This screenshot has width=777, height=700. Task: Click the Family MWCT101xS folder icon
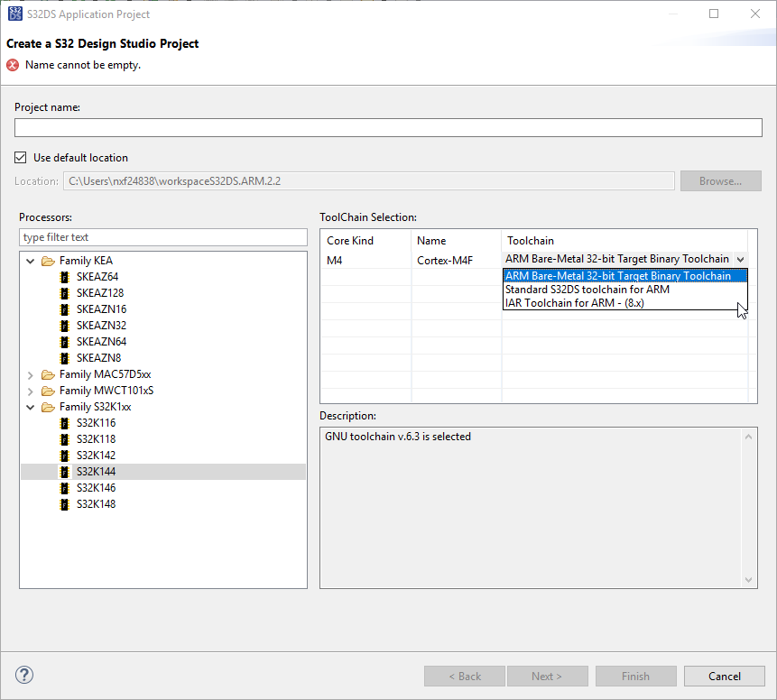pos(48,391)
